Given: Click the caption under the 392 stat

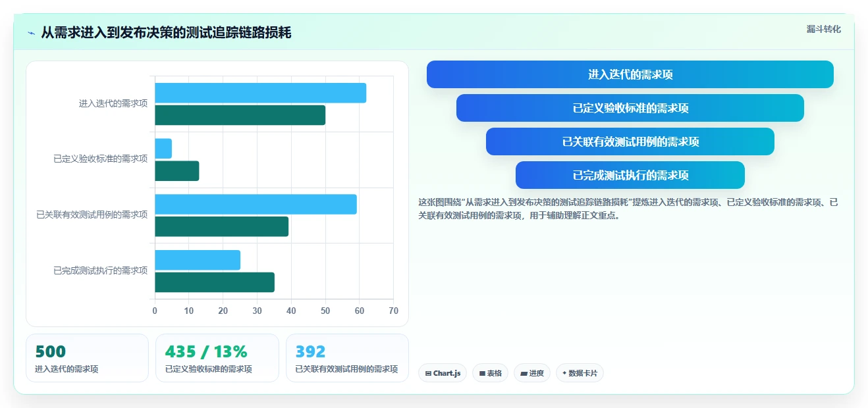Looking at the screenshot, I should 347,369.
